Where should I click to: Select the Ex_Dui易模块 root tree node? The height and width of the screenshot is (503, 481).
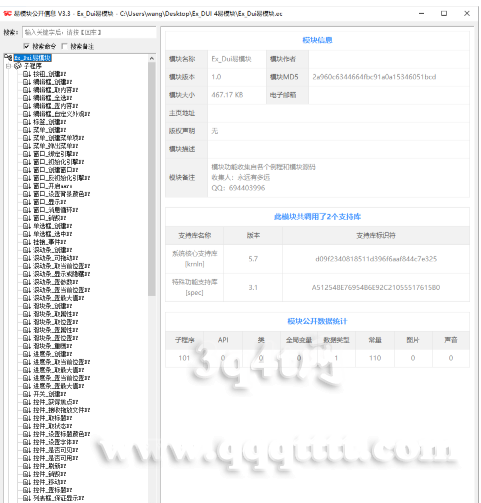click(33, 58)
